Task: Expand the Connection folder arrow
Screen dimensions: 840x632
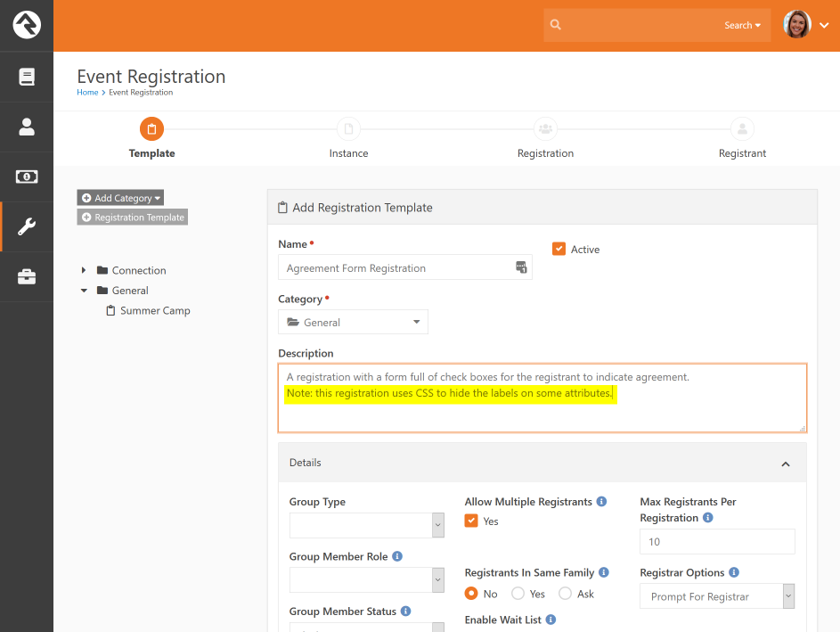Action: [84, 270]
